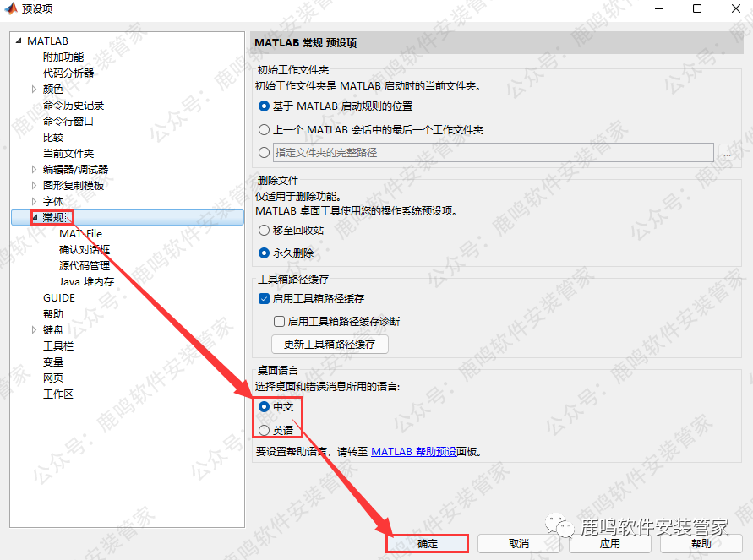
Task: Open the Java 堆内存 settings page
Action: [86, 282]
